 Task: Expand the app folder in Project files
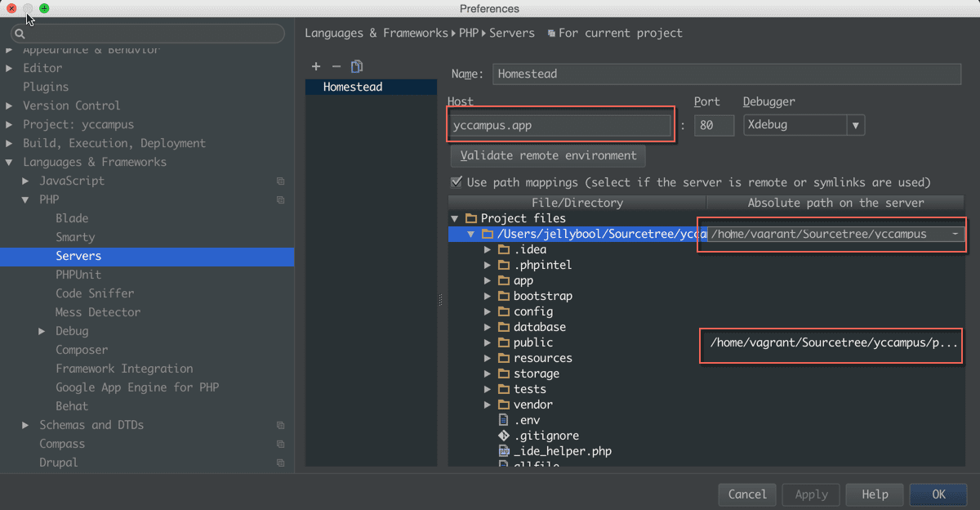point(486,280)
